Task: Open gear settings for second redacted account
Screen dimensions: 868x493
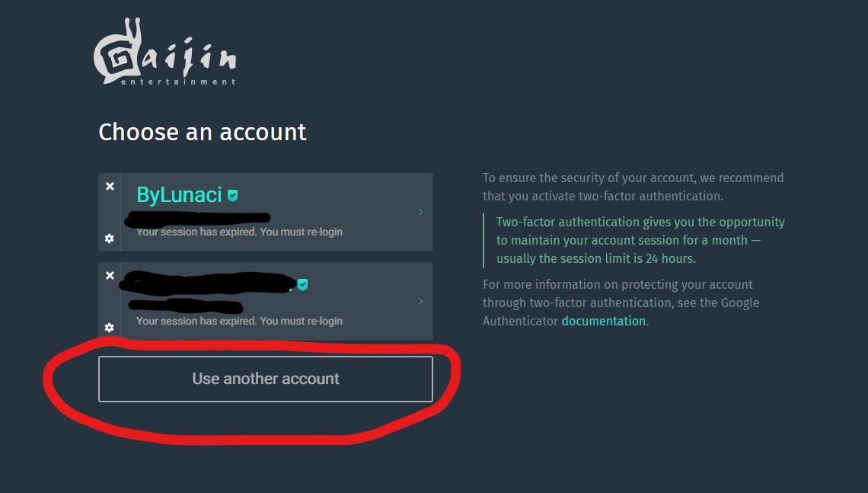Action: coord(110,328)
